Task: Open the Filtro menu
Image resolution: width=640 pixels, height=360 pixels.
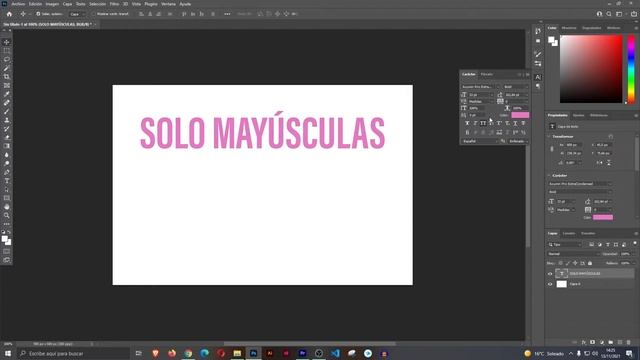Action: (x=114, y=4)
